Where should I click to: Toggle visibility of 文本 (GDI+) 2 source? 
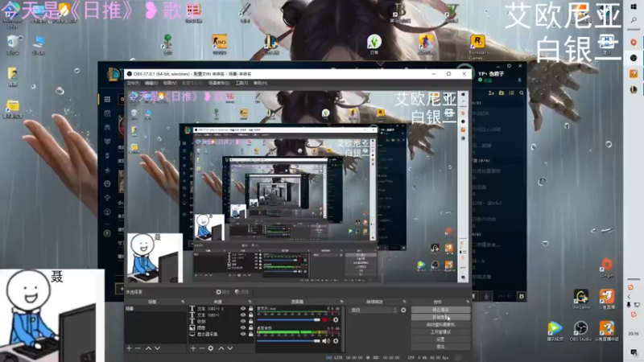(243, 309)
